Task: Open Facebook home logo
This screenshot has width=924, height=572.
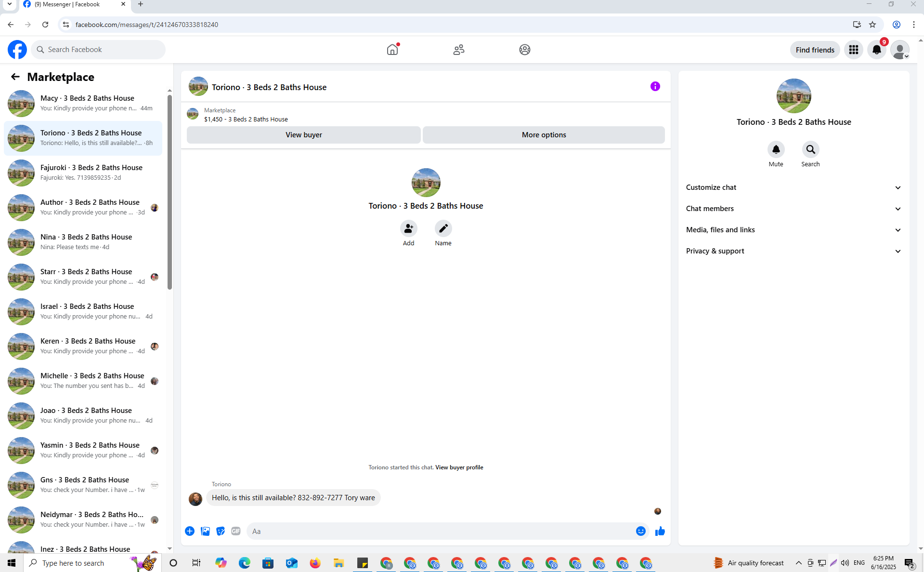Action: [17, 50]
